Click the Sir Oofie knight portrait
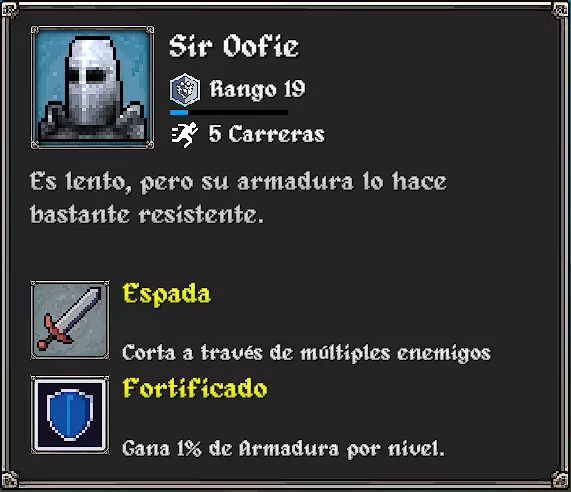 coord(92,87)
